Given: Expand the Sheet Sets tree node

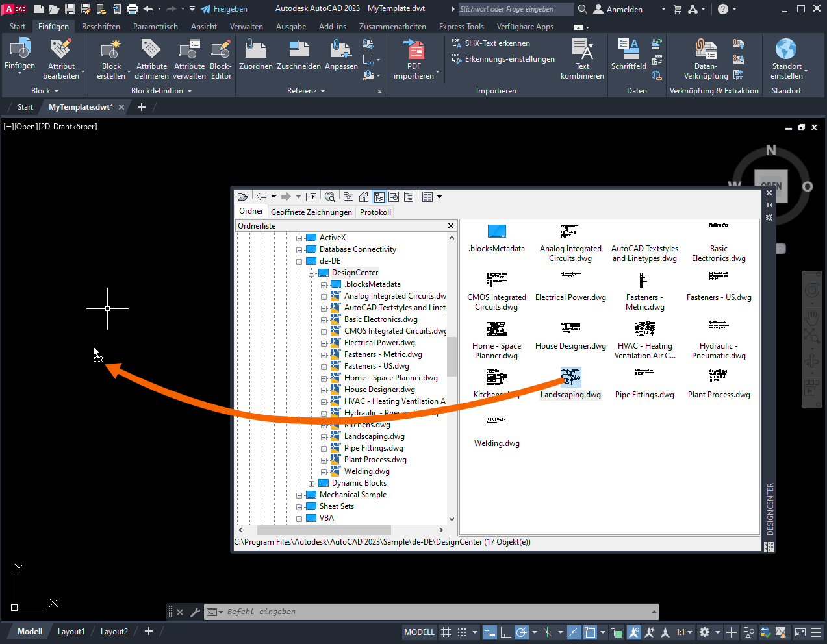Looking at the screenshot, I should coord(299,507).
